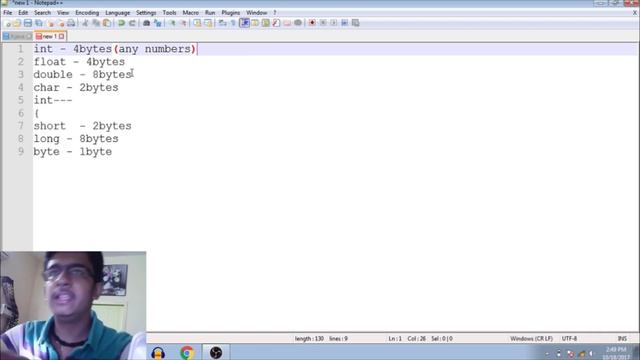
Task: Open the View menu
Action: (x=63, y=13)
